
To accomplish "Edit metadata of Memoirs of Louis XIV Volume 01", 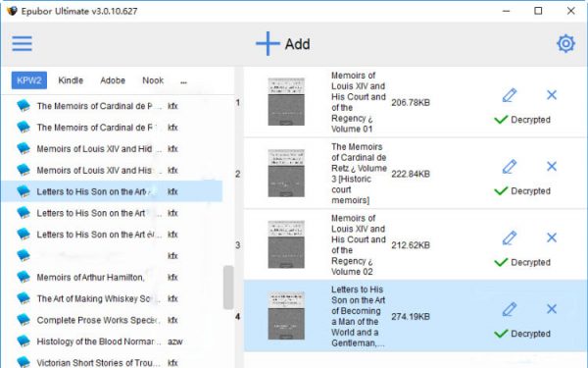I will pos(510,95).
